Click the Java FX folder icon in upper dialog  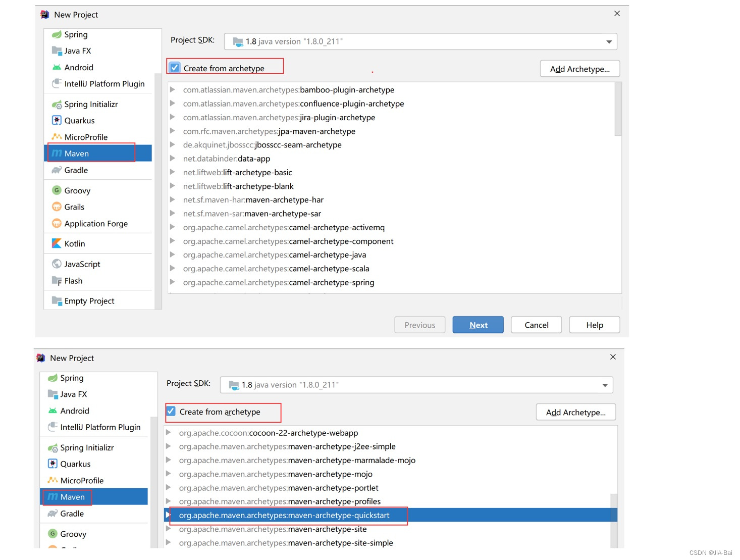click(x=57, y=50)
